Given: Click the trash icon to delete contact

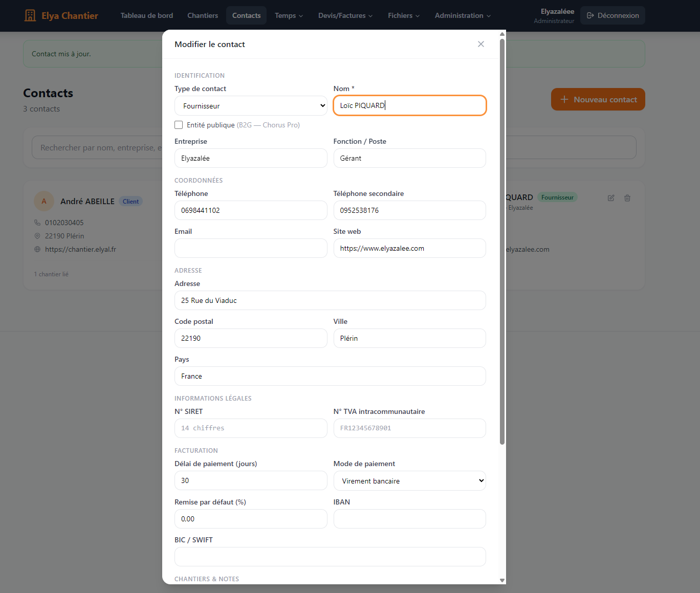Looking at the screenshot, I should click(x=627, y=198).
